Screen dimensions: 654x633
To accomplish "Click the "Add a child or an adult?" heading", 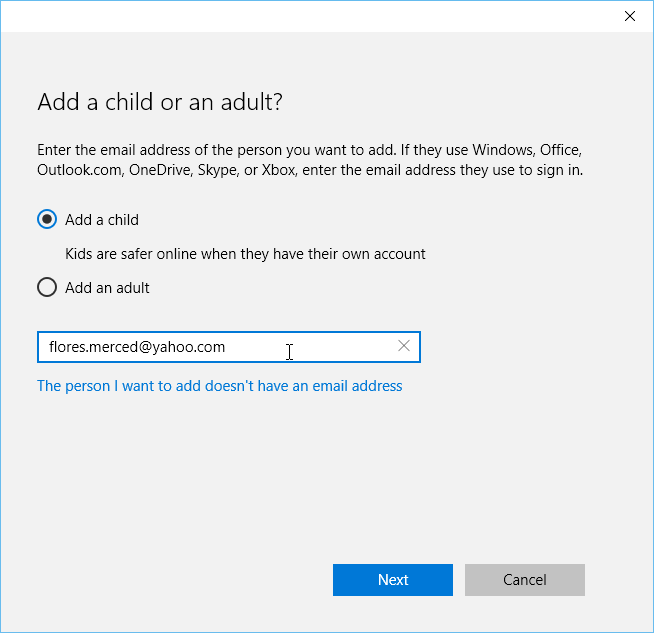I will pyautogui.click(x=161, y=102).
